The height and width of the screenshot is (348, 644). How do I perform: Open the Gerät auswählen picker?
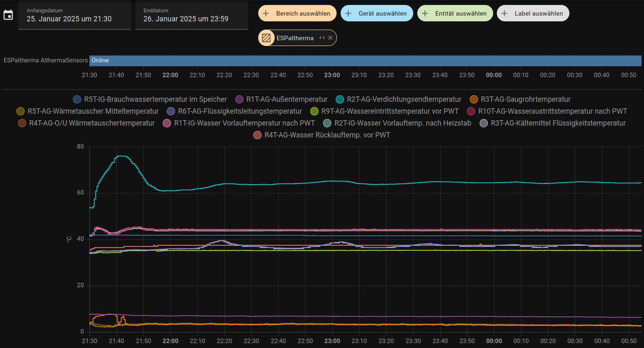click(377, 14)
